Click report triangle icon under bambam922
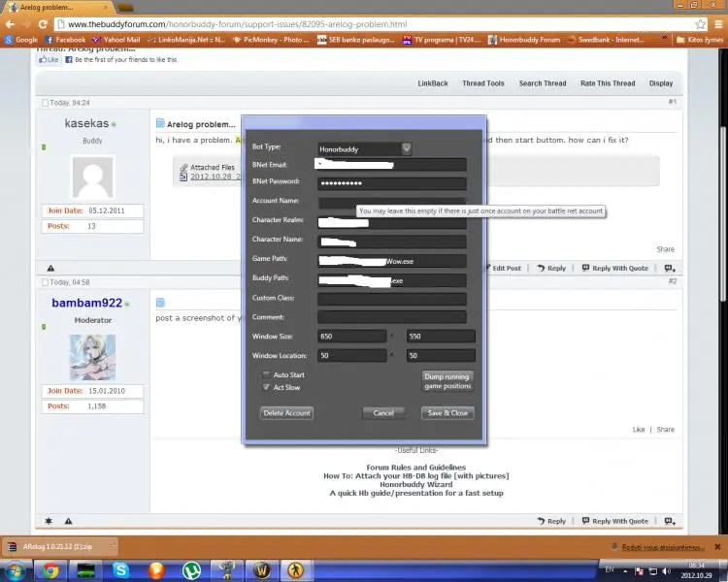Screen dimensions: 728x582 [x=68, y=521]
